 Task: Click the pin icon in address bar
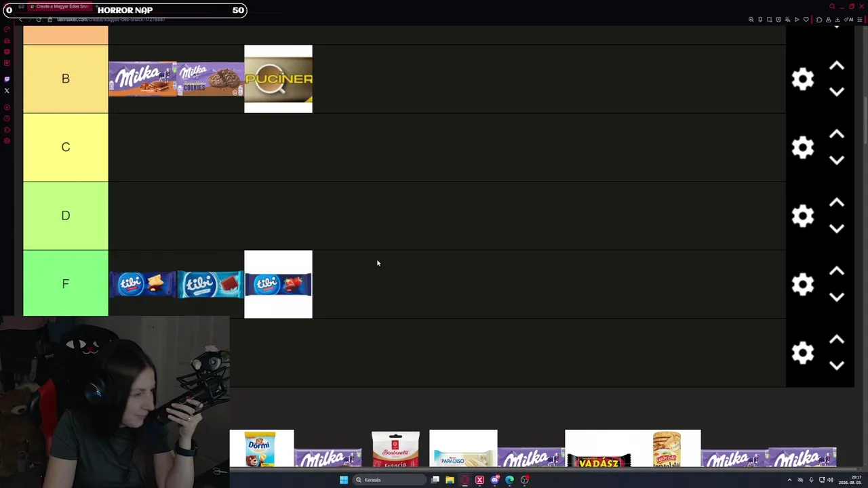760,20
